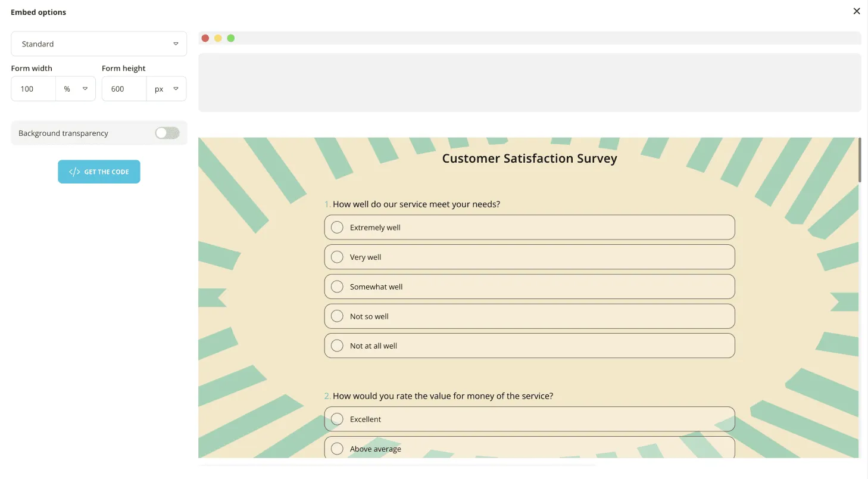The height and width of the screenshot is (479, 868).
Task: Select the 'Extremely well' radio option
Action: click(x=337, y=227)
